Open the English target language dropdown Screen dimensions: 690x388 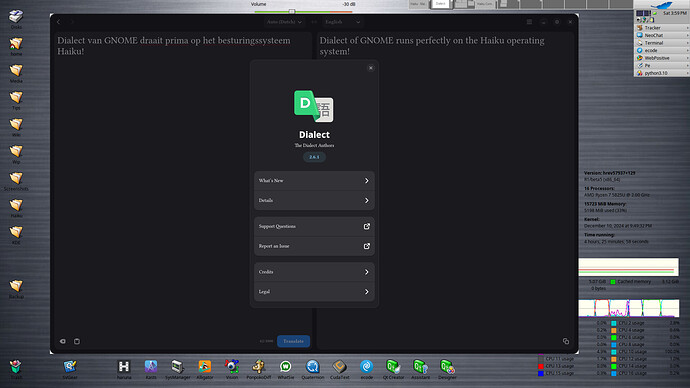click(343, 22)
